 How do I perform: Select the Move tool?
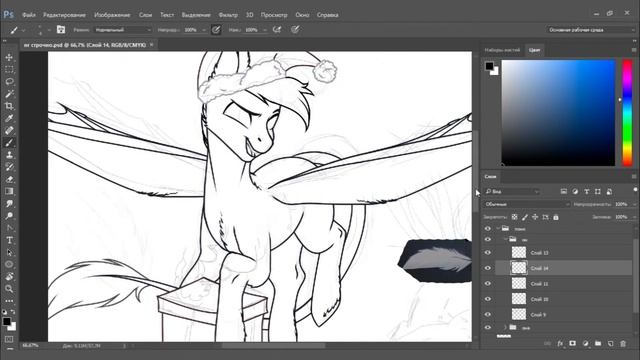click(x=9, y=58)
